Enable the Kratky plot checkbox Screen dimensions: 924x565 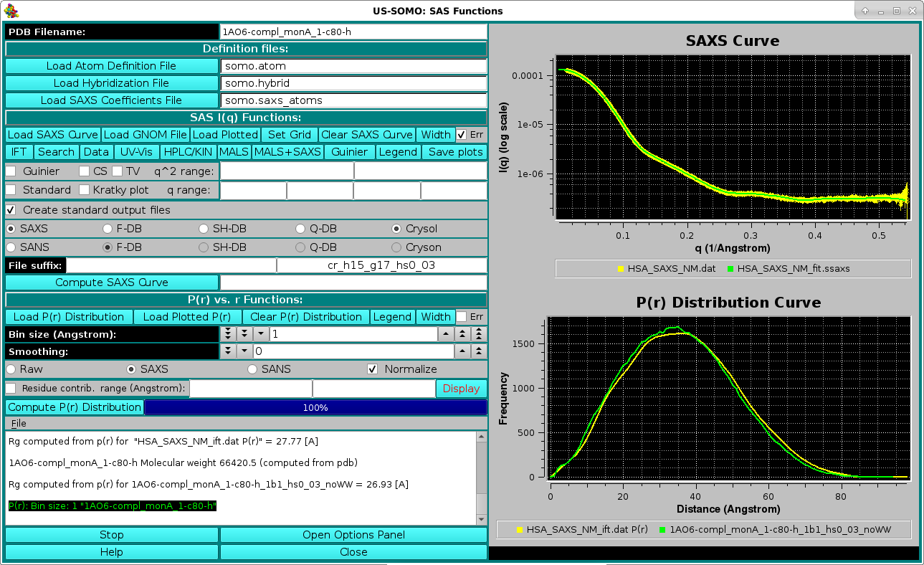84,190
